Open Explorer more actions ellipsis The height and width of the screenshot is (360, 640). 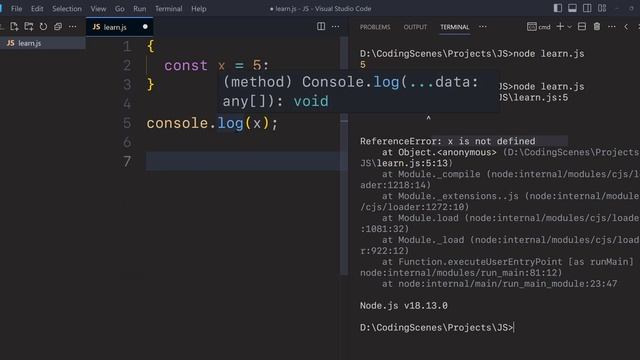click(x=73, y=27)
